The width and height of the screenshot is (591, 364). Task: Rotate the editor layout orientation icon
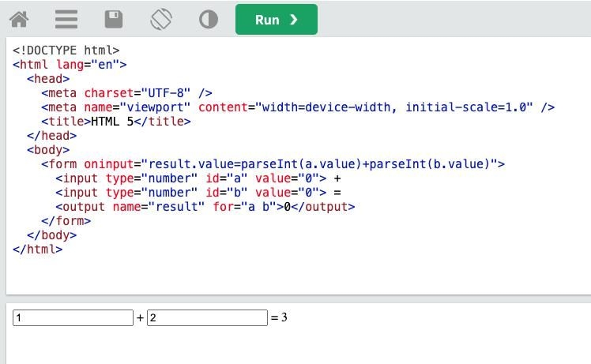point(161,19)
